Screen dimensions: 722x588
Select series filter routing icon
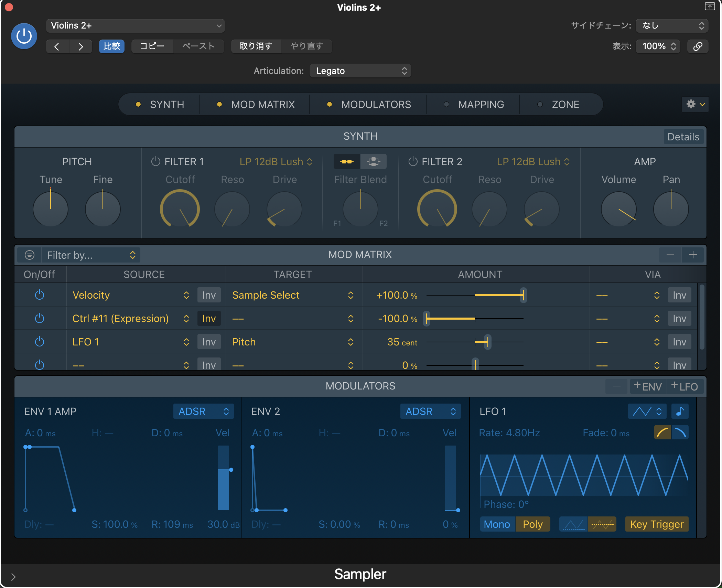(x=347, y=162)
